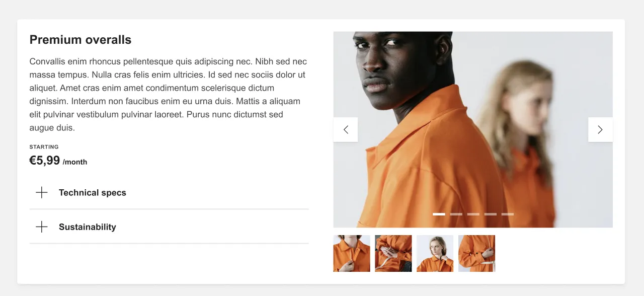Viewport: 644px width, 296px height.
Task: Click the Premium overalls heading
Action: coord(80,40)
